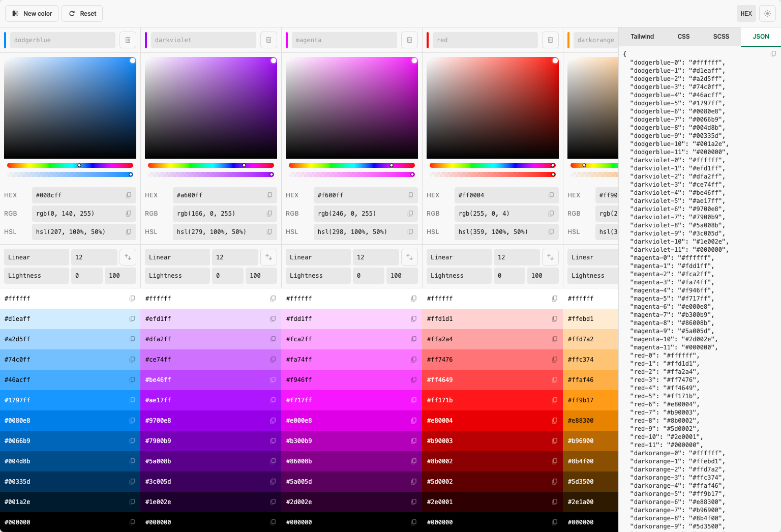
Task: Copy shade #1797ff in dodgerblue
Action: [132, 400]
